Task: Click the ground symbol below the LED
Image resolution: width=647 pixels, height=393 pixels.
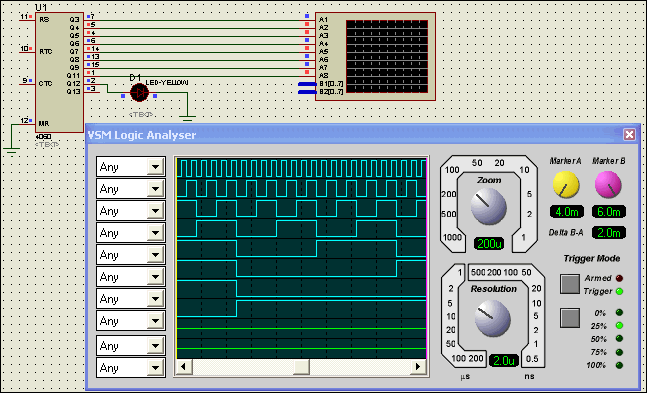Action: click(x=187, y=118)
